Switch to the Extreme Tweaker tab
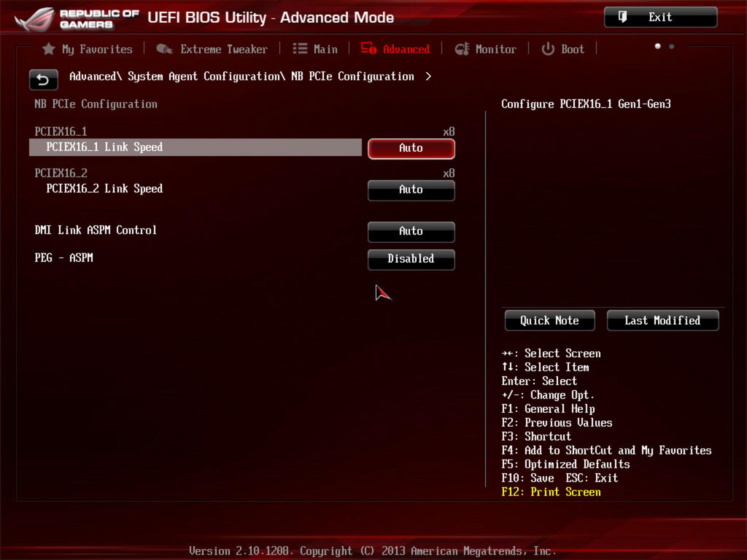 [212, 49]
